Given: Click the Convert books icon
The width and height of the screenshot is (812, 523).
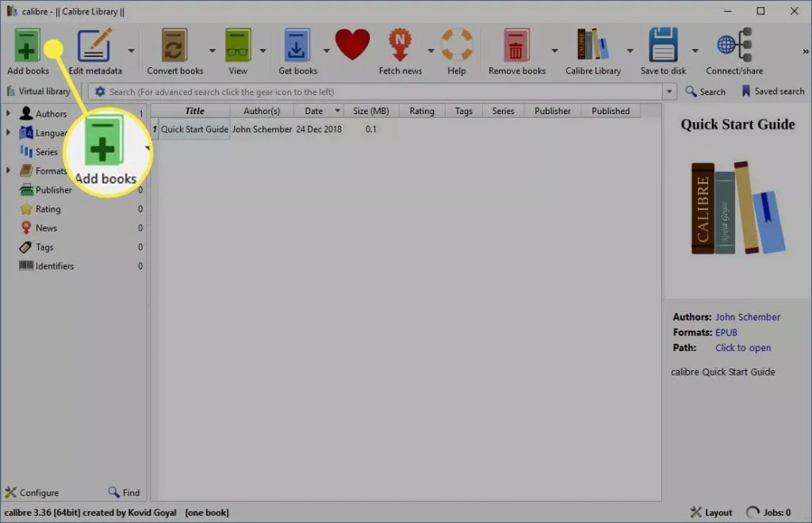Looking at the screenshot, I should (x=174, y=45).
